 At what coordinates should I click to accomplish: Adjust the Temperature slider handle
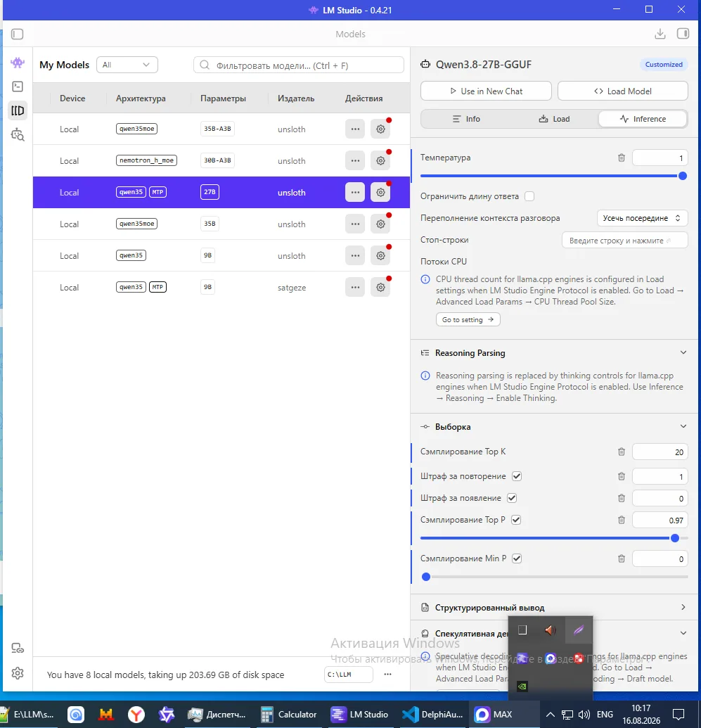pyautogui.click(x=683, y=176)
